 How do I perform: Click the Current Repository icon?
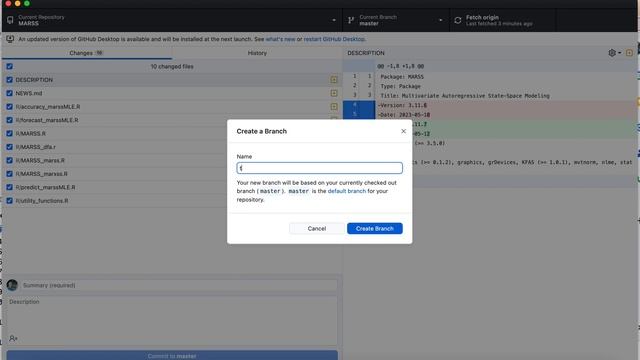pyautogui.click(x=10, y=20)
